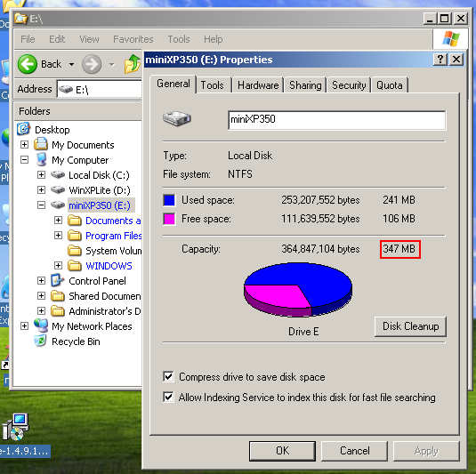476x474 pixels.
Task: Expand the My Network Places node
Action: [x=24, y=326]
